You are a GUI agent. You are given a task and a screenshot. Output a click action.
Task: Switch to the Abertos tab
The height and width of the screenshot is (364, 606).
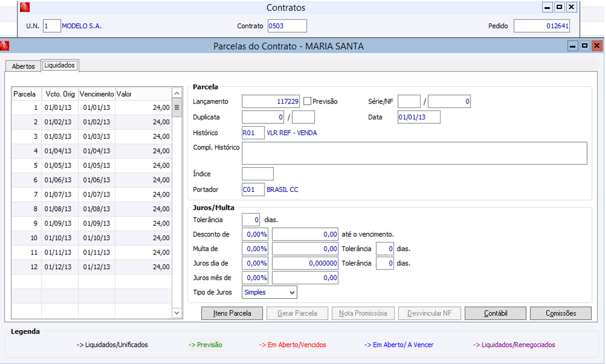tap(23, 66)
